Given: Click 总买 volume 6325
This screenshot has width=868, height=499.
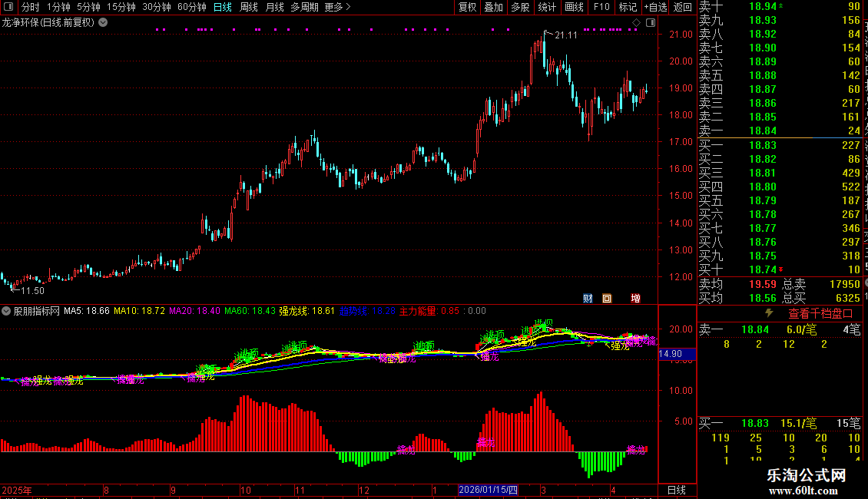Looking at the screenshot, I should click(847, 298).
